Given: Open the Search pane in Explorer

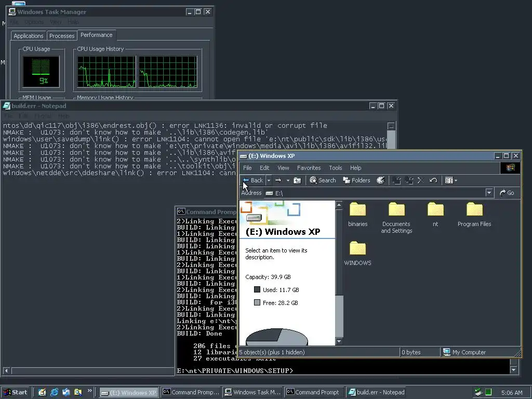Looking at the screenshot, I should click(323, 180).
